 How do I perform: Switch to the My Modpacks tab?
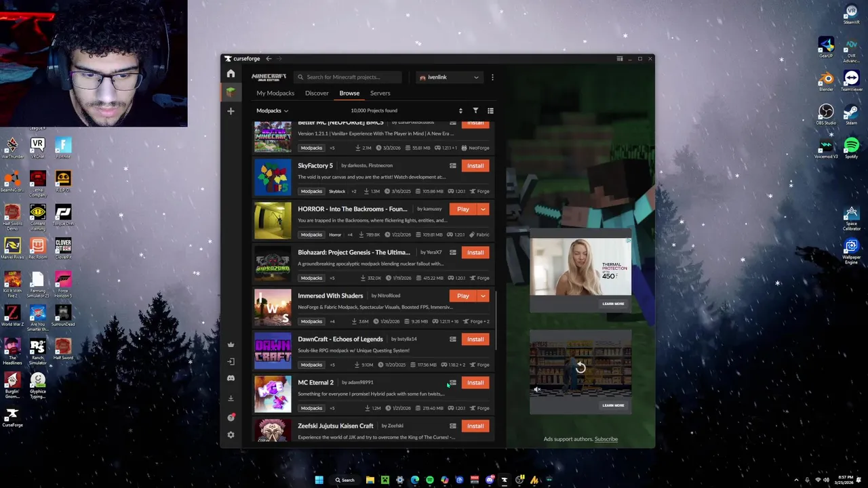pos(275,93)
